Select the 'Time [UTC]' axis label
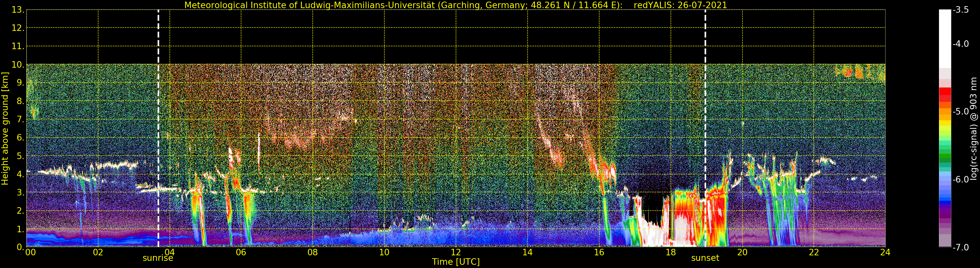This screenshot has width=980, height=268. point(456,261)
